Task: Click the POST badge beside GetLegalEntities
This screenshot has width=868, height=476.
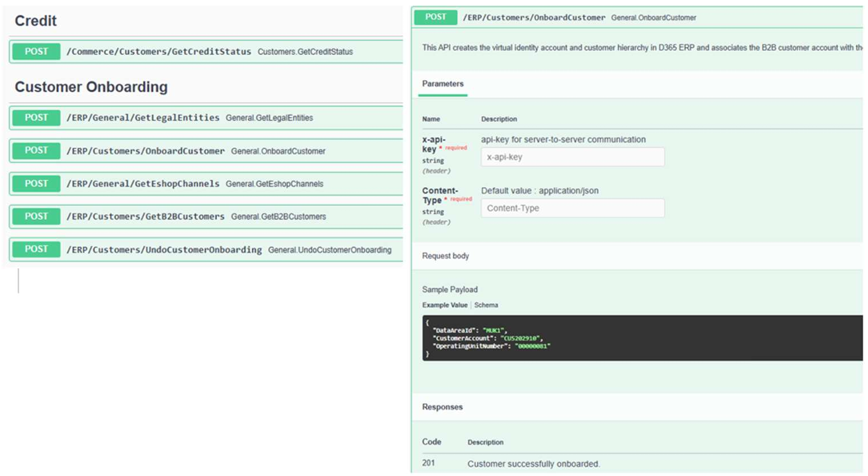Action: 36,118
